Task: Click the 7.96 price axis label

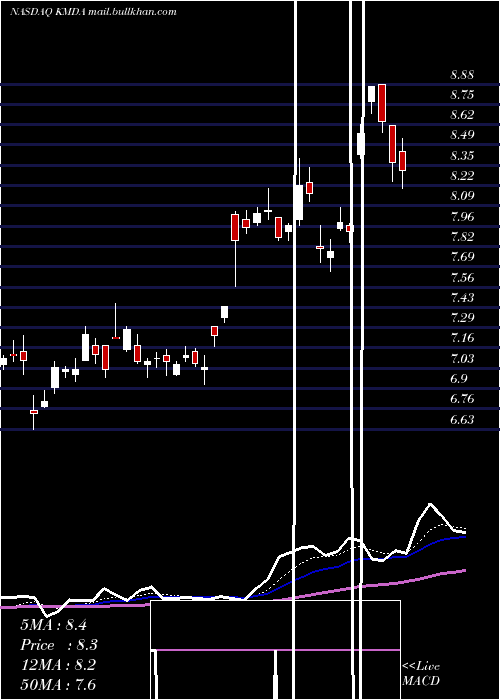Action: (462, 217)
